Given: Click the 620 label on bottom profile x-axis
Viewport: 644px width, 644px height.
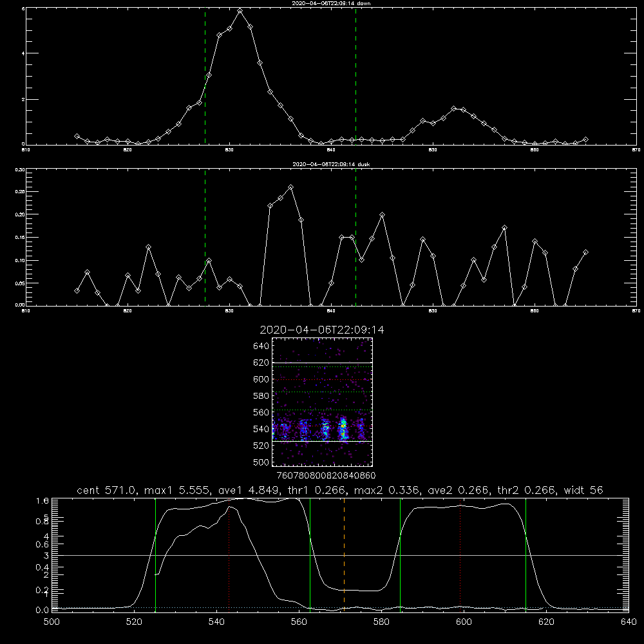Looking at the screenshot, I should (547, 622).
